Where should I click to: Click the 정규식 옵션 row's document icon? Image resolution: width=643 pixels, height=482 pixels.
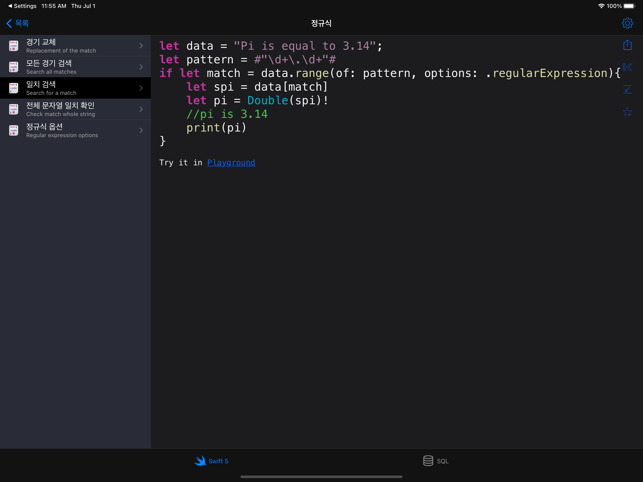click(14, 130)
